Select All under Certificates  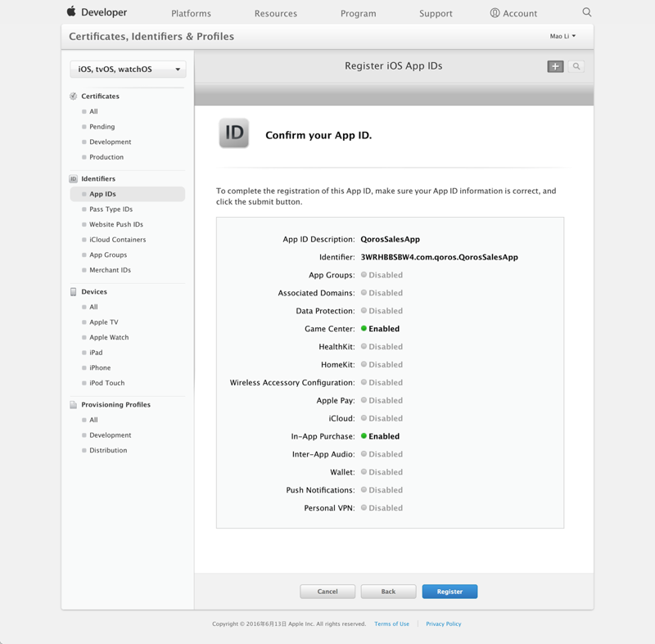93,111
